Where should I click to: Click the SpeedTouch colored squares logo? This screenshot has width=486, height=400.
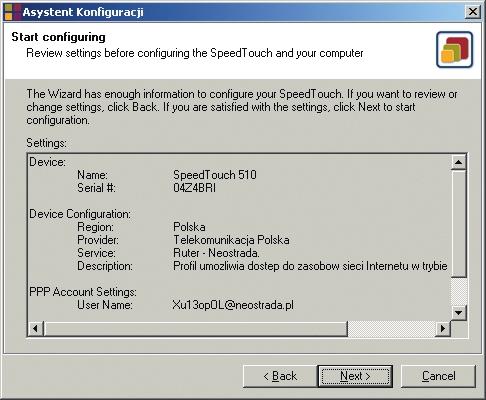455,50
